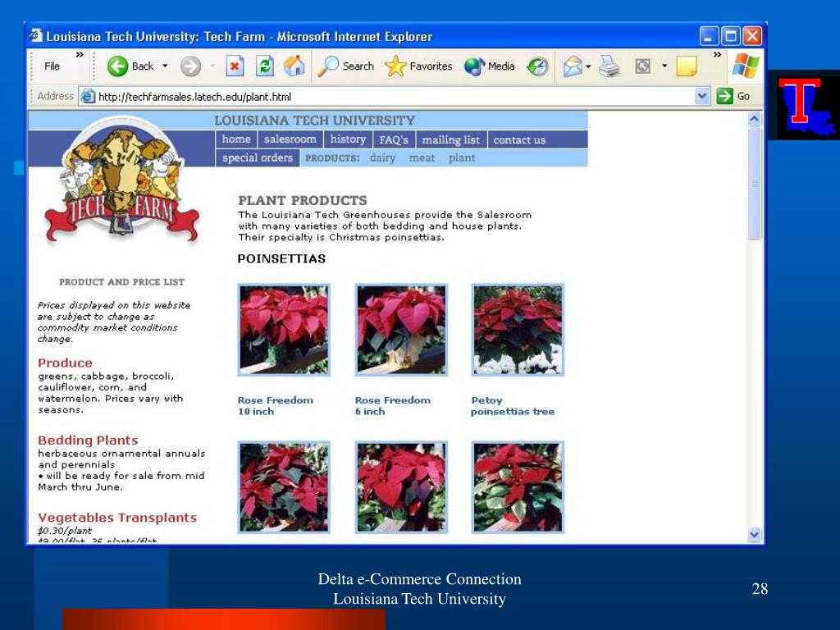The width and height of the screenshot is (840, 630).
Task: Click the POINSETTIAS section heading
Action: click(x=281, y=258)
